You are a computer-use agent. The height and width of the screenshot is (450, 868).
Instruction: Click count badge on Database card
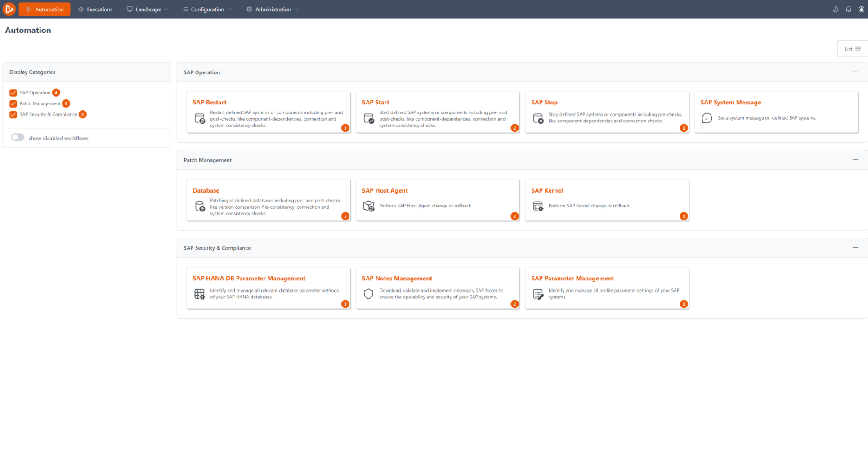click(x=345, y=216)
